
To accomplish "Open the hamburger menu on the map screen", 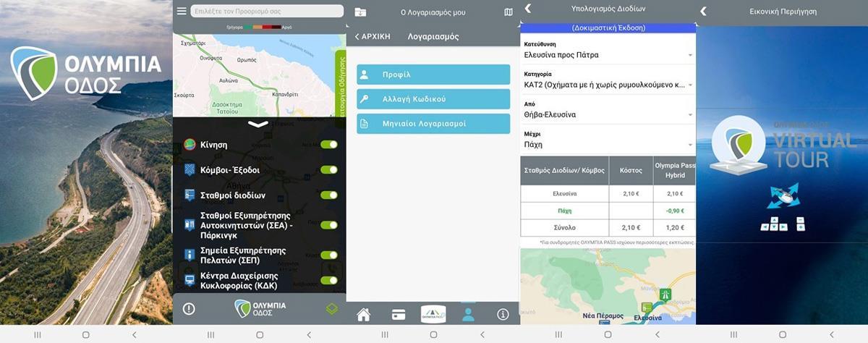I will tap(182, 12).
